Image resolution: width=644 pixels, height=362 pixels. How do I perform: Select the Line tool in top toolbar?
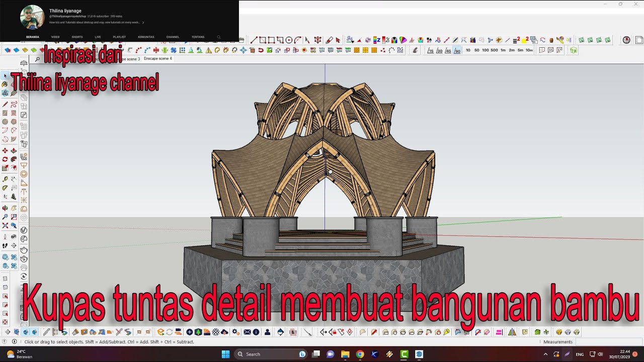click(254, 40)
